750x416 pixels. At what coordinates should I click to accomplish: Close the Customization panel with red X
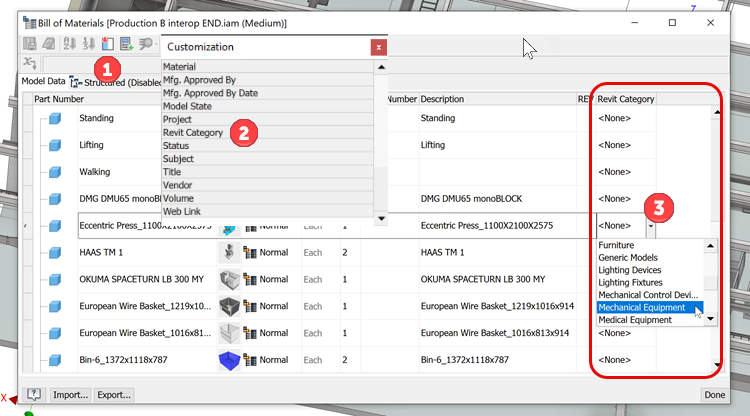378,47
